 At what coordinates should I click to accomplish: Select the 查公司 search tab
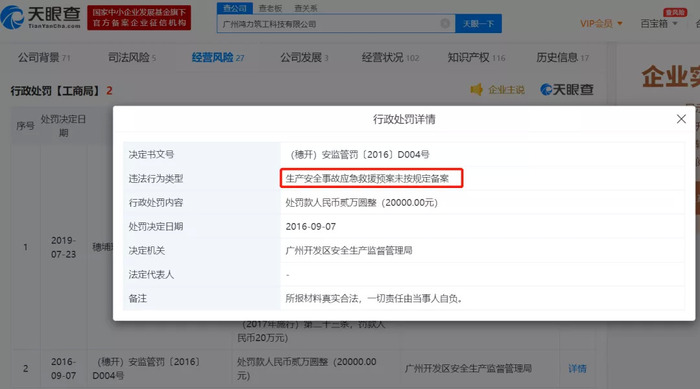tap(235, 8)
